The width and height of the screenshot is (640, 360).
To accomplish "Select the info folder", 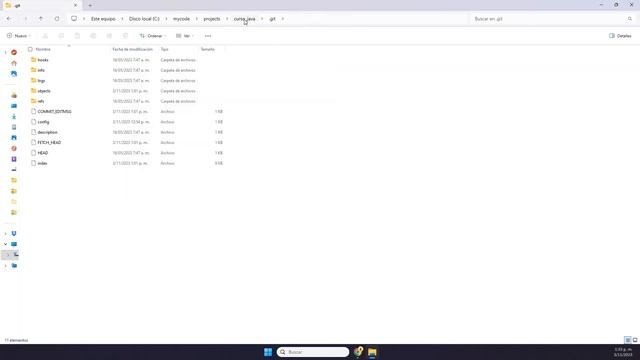I will [41, 70].
